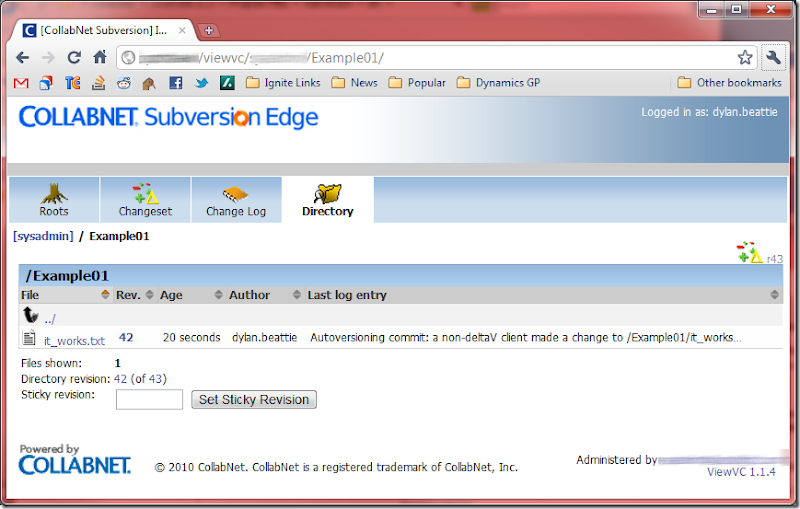Open the Dynamics GP bookmark folder
Screen dimensions: 800x509
click(x=498, y=83)
